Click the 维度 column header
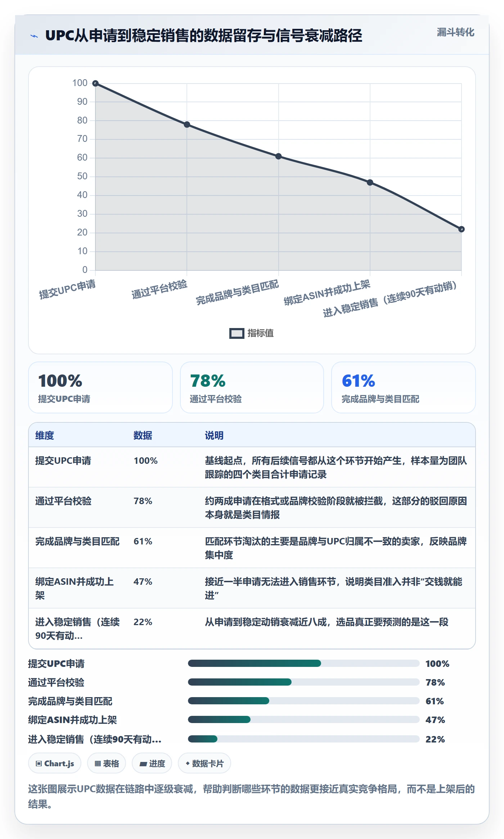 (45, 435)
